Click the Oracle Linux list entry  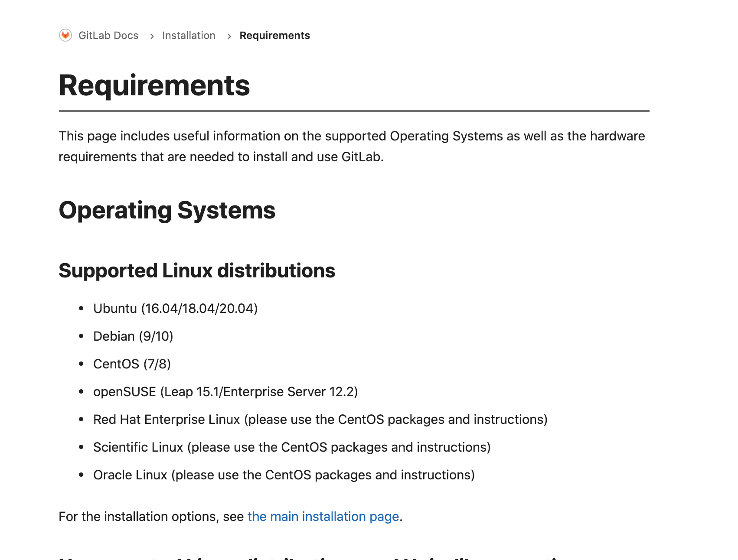tap(284, 475)
